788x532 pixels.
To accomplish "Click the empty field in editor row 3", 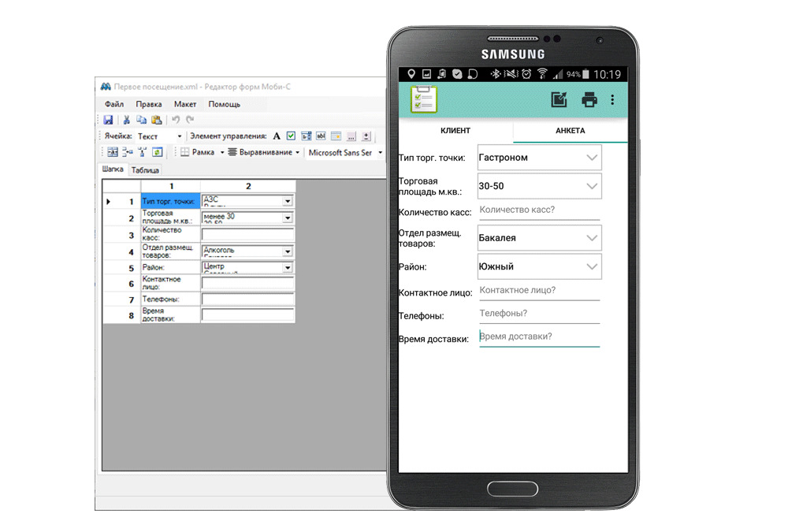I will pos(247,234).
